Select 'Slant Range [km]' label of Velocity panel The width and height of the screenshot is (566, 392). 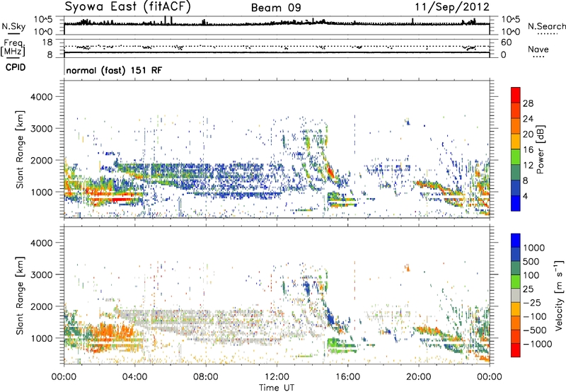[20, 296]
